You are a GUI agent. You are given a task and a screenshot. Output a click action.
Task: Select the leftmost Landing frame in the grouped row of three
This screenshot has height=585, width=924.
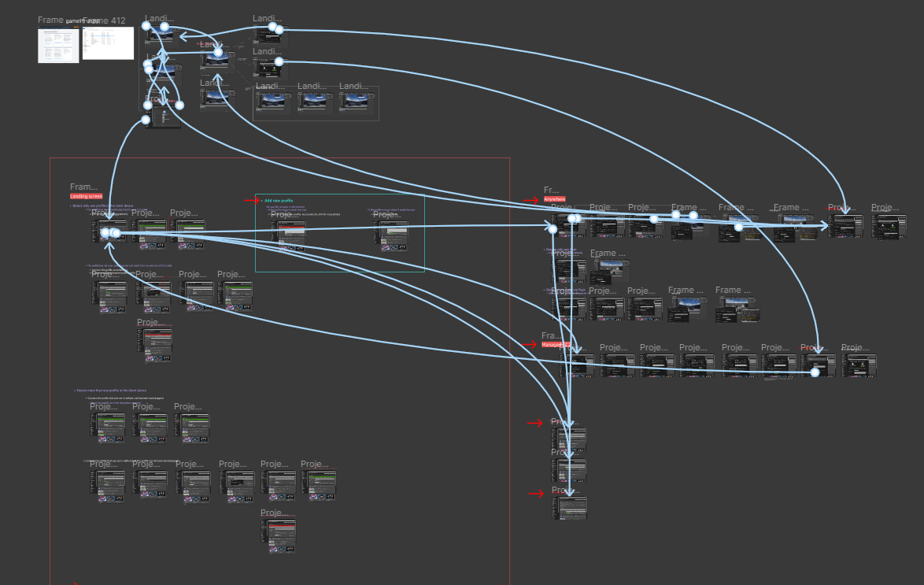click(275, 102)
